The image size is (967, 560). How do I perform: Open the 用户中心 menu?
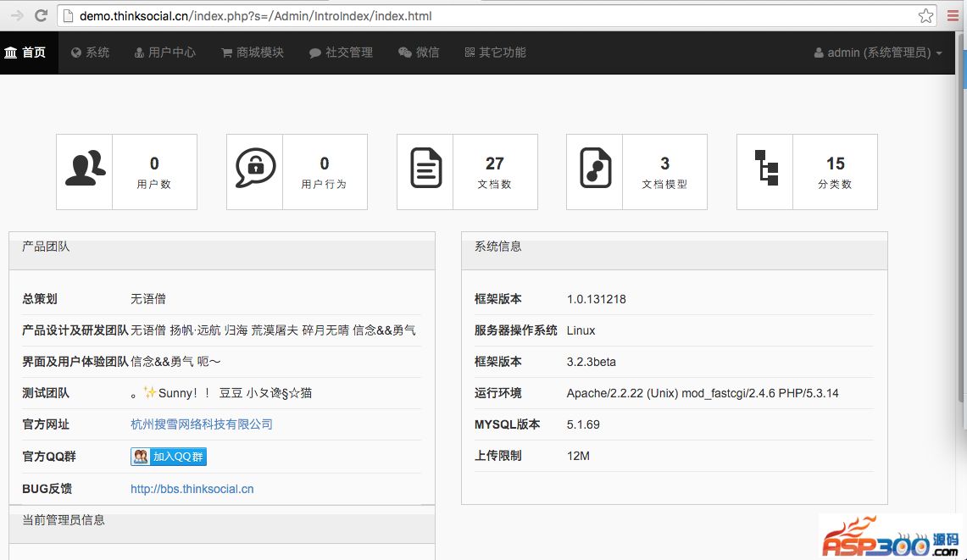point(164,53)
